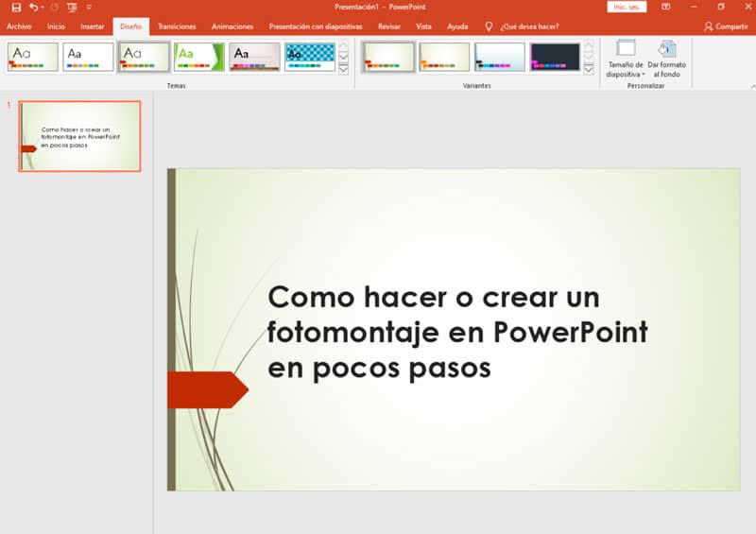Viewport: 756px width, 534px height.
Task: Switch to the Insertar tab
Action: [92, 26]
